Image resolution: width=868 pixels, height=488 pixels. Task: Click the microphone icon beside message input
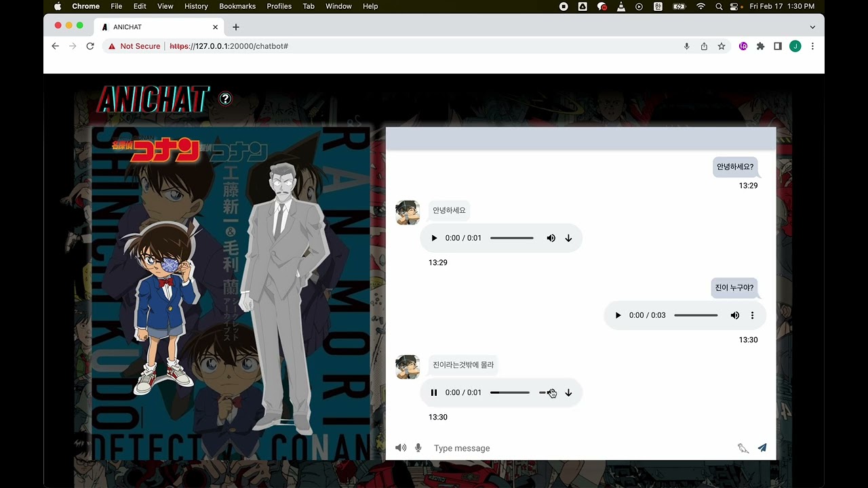point(418,448)
